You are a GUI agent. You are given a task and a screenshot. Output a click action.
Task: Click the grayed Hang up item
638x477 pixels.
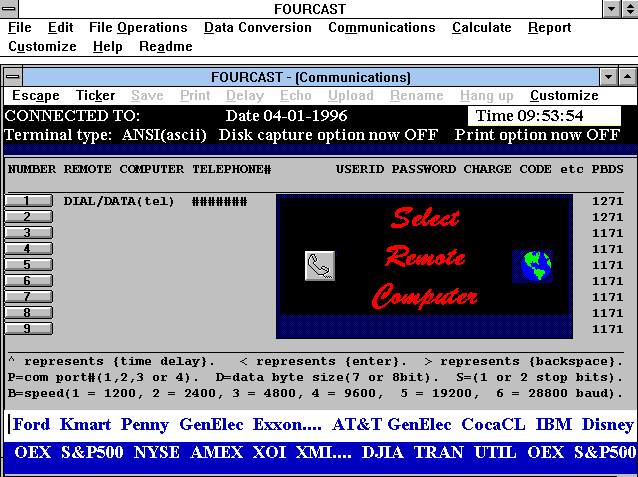[487, 95]
